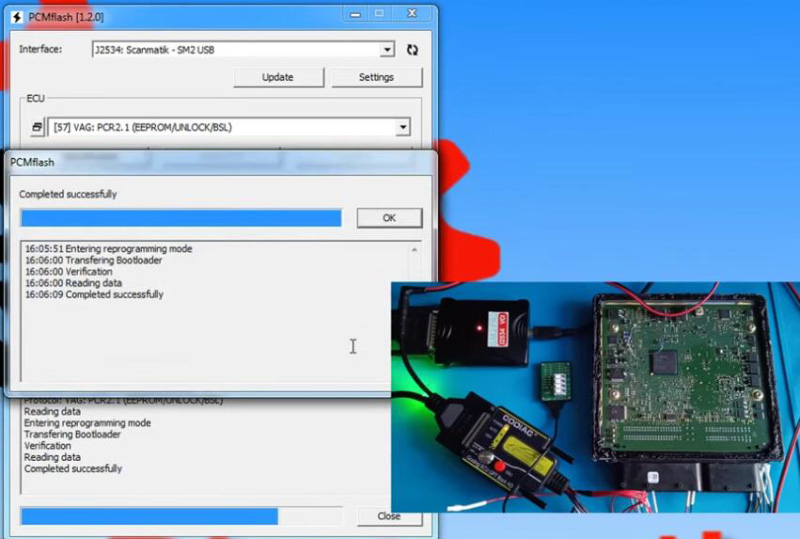Click the "[57] VAG: PCR2.1" ECU selection field
The image size is (800, 539).
point(220,127)
